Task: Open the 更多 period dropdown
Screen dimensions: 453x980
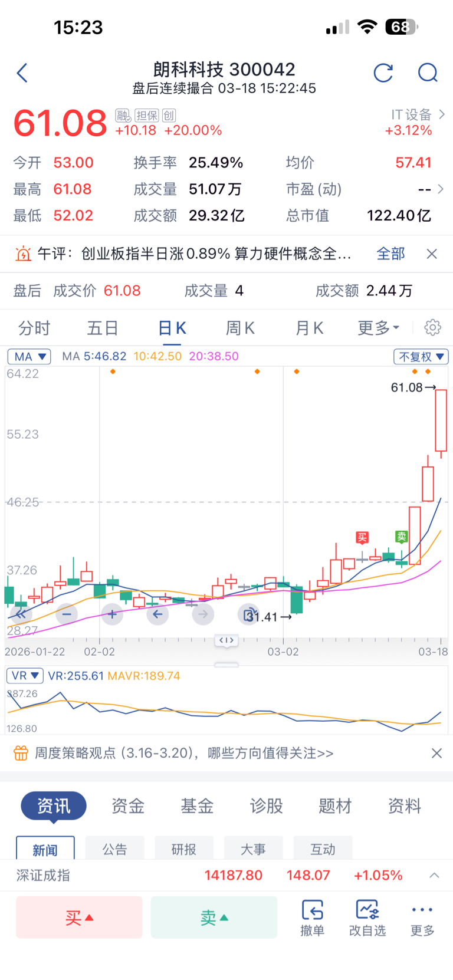Action: point(378,328)
